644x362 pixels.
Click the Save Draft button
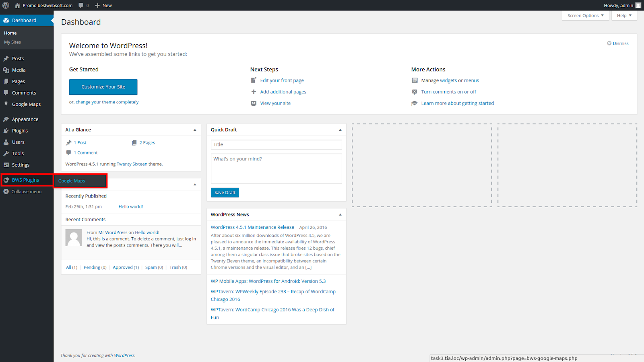(225, 193)
